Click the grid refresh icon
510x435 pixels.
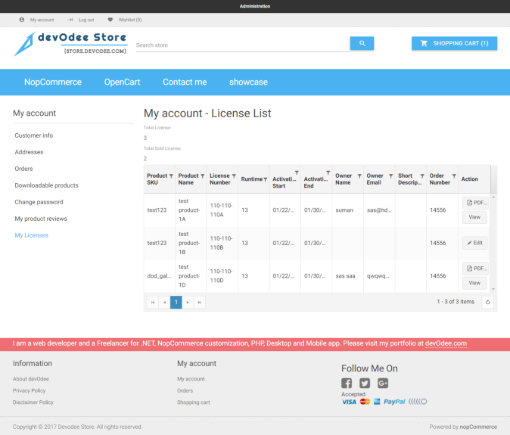488,302
